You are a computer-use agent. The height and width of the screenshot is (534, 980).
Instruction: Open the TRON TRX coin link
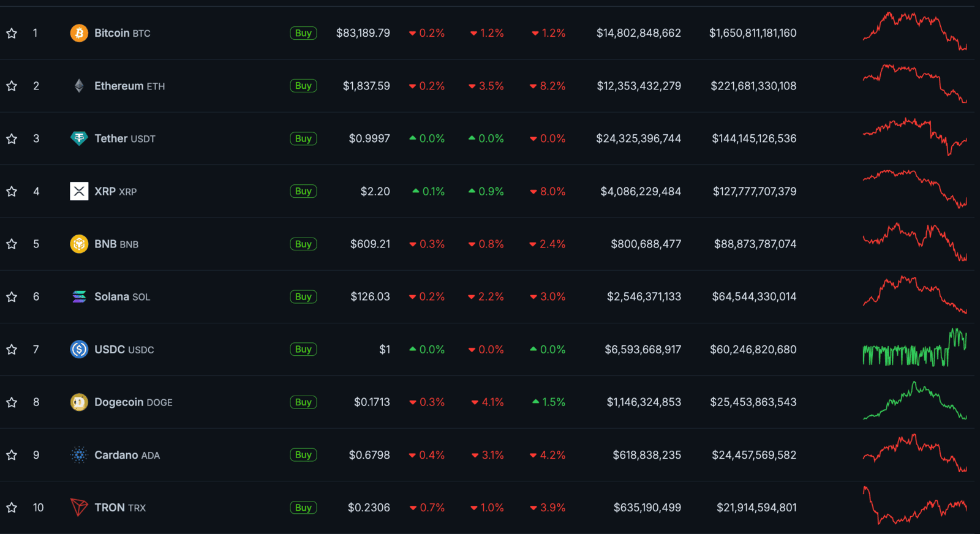(120, 507)
